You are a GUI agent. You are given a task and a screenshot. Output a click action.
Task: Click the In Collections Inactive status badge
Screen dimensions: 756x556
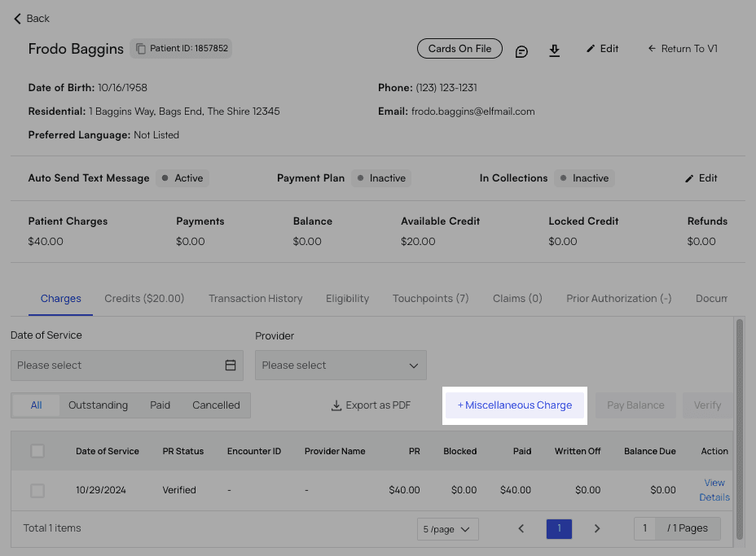[x=584, y=178]
